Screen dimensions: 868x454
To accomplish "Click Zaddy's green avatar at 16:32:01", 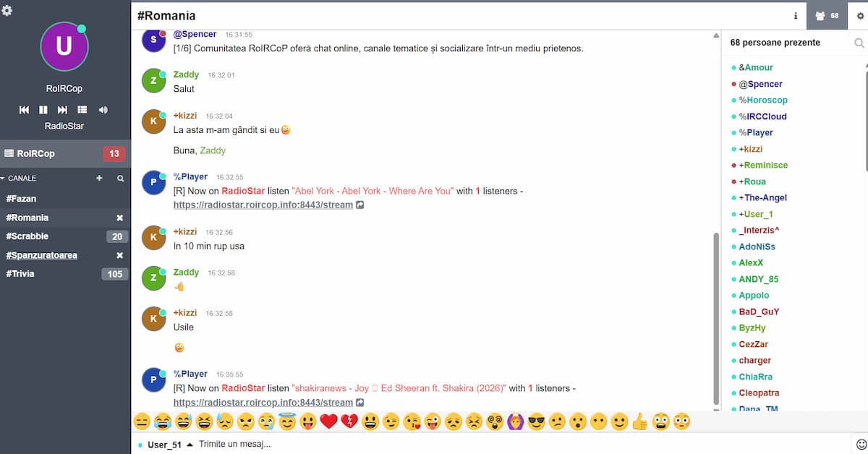I will click(x=154, y=80).
